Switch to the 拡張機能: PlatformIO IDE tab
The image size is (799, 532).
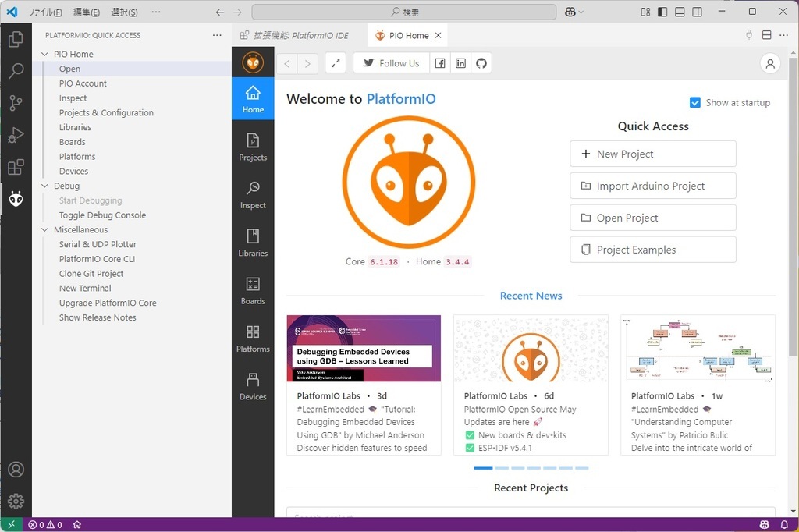295,35
